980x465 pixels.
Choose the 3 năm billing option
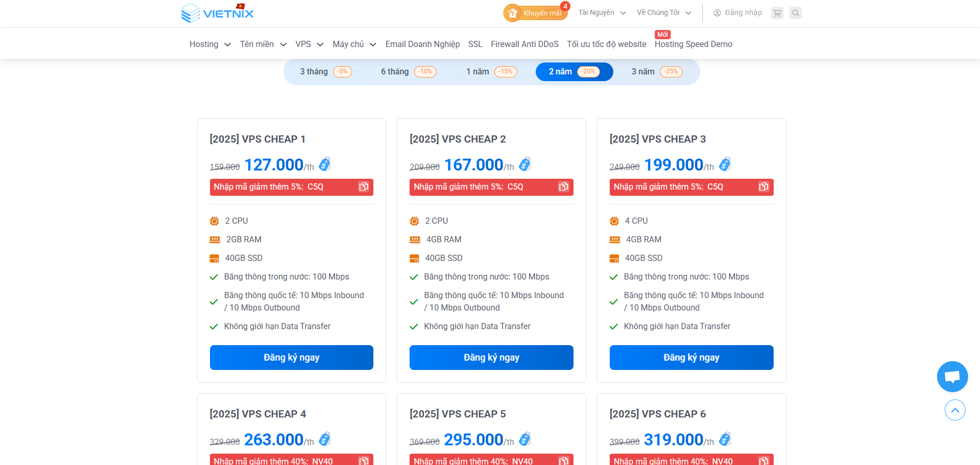tap(656, 72)
